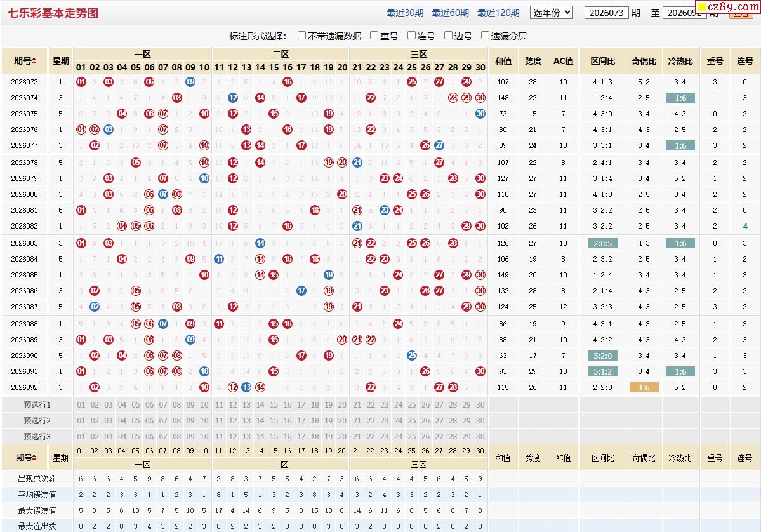The width and height of the screenshot is (761, 532).
Task: Sort by the bottom 期号 sort arrows
Action: coord(34,457)
